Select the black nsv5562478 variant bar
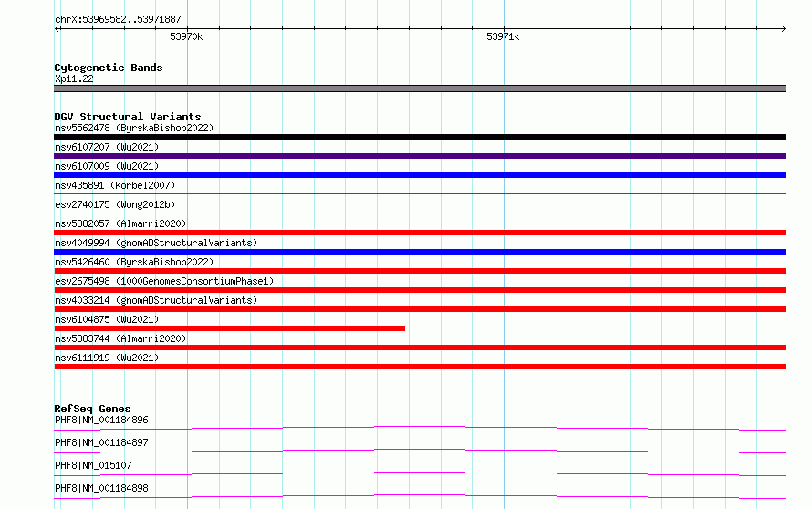This screenshot has height=509, width=812. [420, 137]
